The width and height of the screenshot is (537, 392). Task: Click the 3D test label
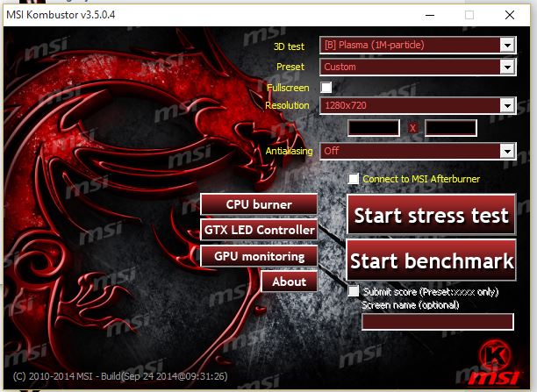point(289,46)
